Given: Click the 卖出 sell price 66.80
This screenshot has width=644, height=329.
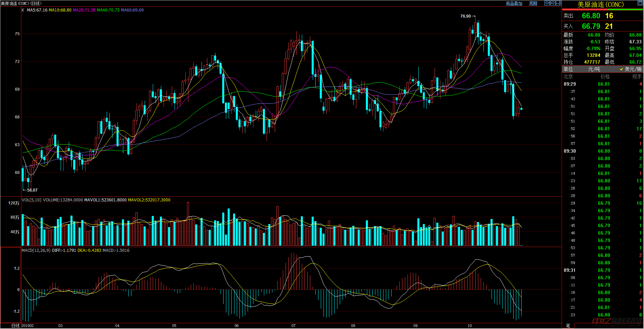Looking at the screenshot, I should click(x=591, y=16).
